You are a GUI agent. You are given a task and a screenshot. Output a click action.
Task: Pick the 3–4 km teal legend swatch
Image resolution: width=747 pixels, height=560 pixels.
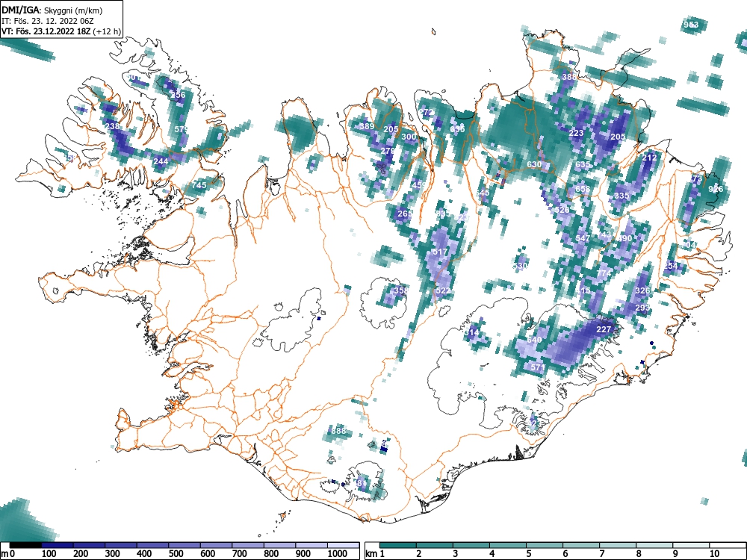click(471, 545)
